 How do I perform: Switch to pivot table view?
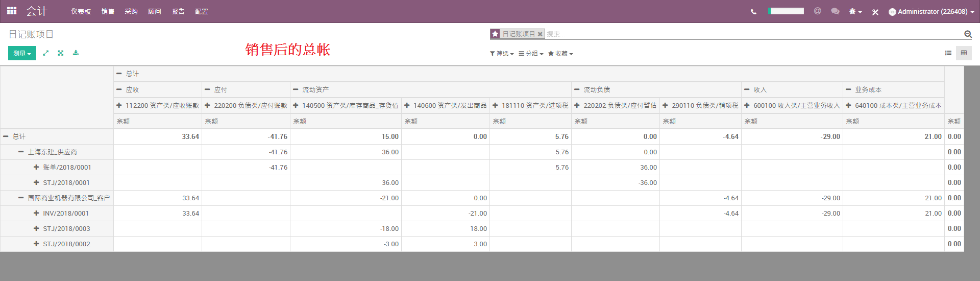point(964,53)
